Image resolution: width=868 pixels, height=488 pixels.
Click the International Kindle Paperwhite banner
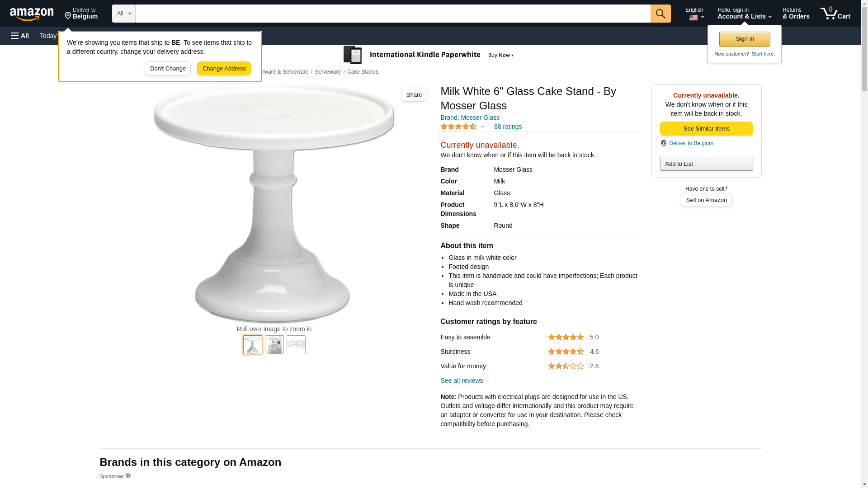[x=428, y=55]
